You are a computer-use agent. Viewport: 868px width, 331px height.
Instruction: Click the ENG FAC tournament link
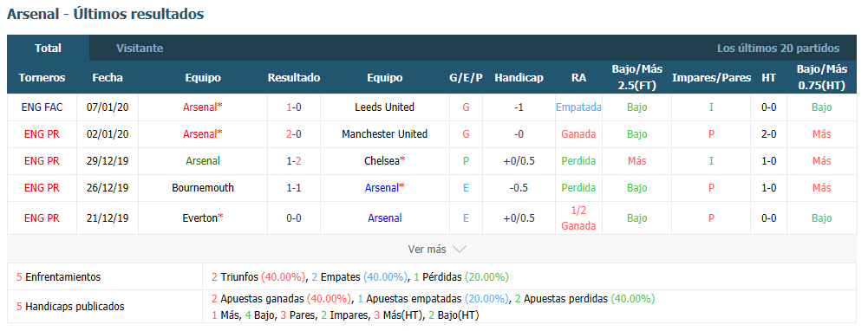pyautogui.click(x=42, y=107)
